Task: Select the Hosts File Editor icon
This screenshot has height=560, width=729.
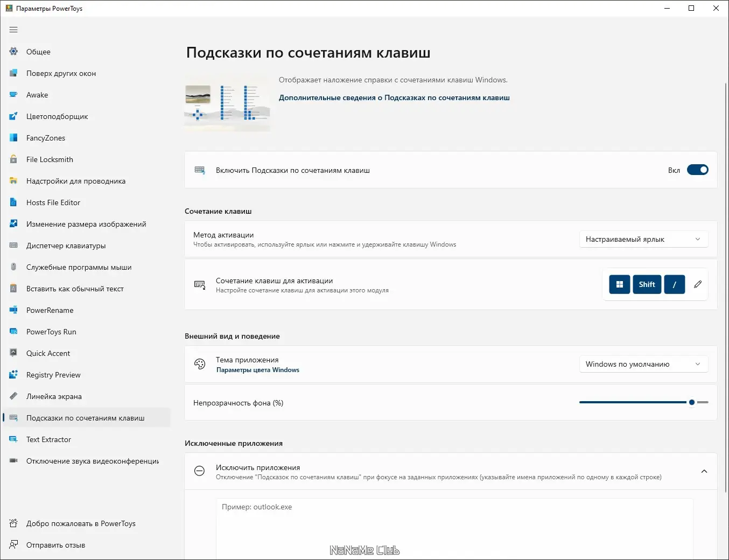Action: tap(13, 202)
